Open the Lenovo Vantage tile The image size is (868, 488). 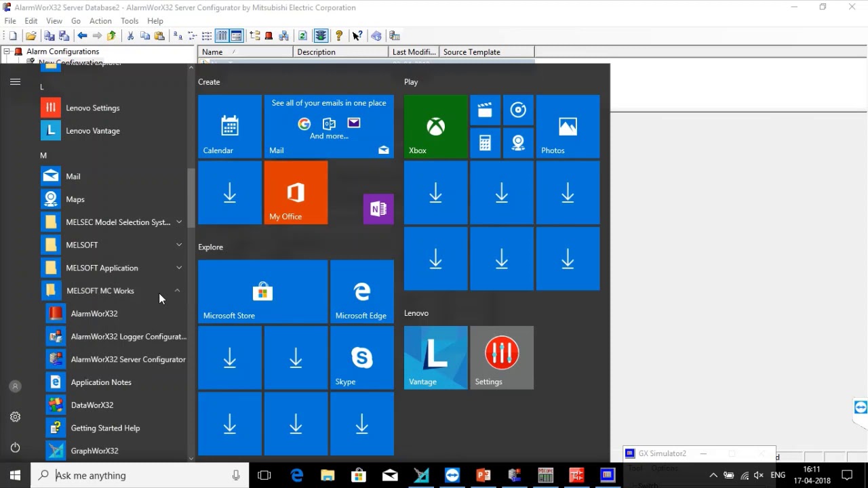pos(436,358)
